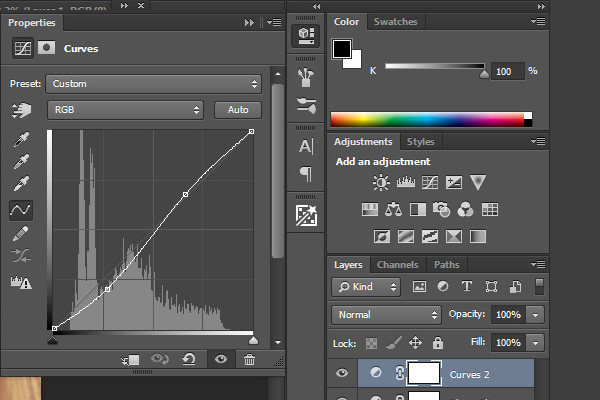Add a Color Lookup adjustment
Screen dimensions: 600x400
490,210
